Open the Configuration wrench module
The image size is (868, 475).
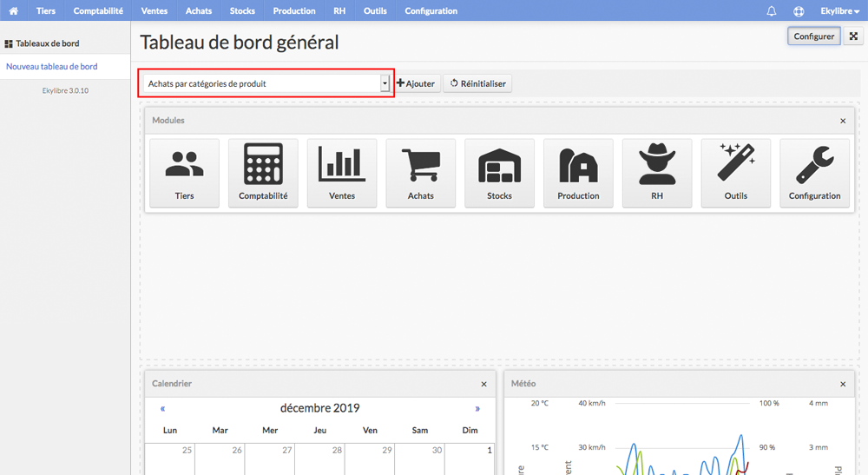coord(814,174)
